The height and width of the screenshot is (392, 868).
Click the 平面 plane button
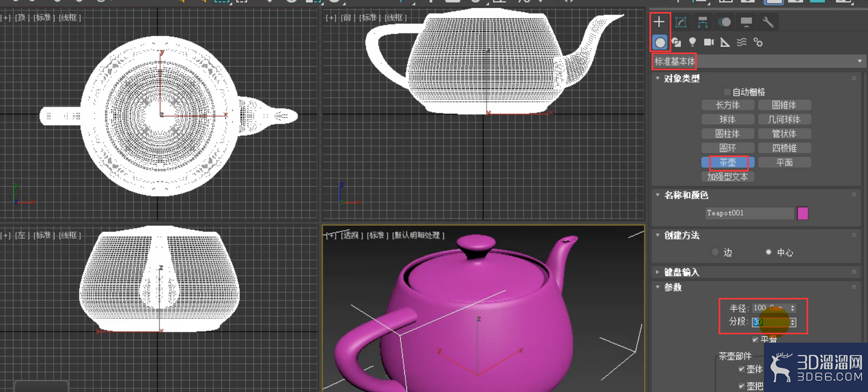[x=784, y=163]
